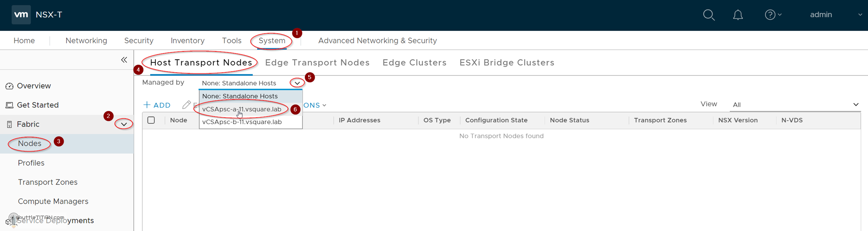Select the edit pencil icon next to ADD
This screenshot has height=231, width=868.
click(x=187, y=105)
